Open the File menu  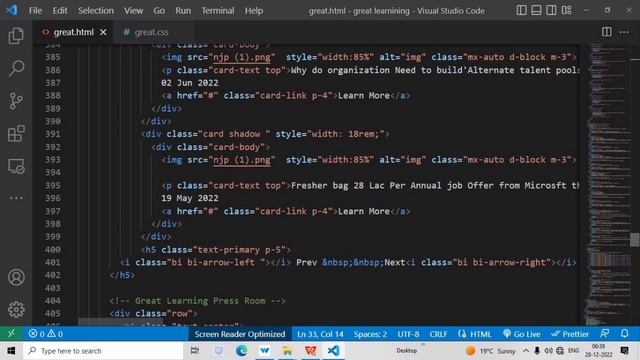(x=35, y=11)
